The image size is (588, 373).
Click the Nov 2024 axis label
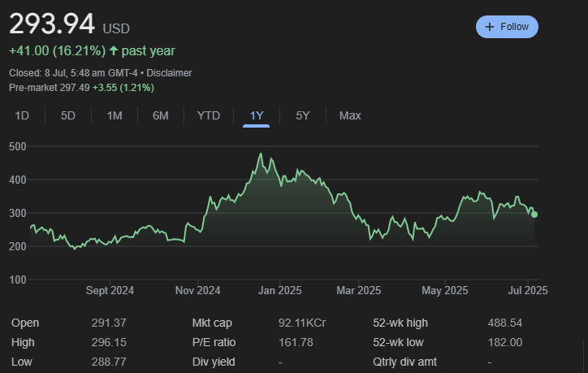(197, 290)
